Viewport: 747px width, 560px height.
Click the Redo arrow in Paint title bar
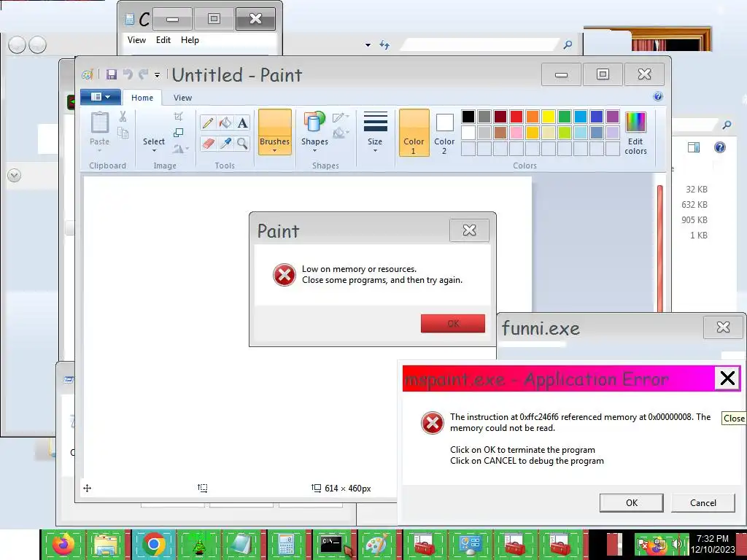[143, 74]
